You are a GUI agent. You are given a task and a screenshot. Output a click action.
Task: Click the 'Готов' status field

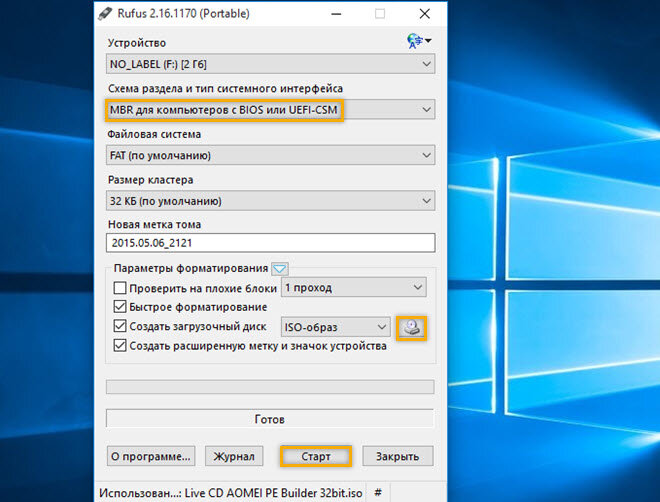[x=270, y=419]
